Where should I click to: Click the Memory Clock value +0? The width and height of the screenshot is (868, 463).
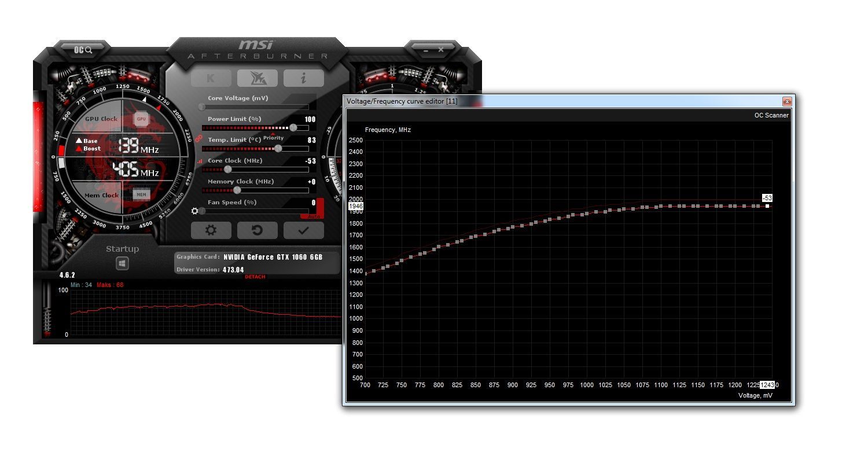[312, 182]
